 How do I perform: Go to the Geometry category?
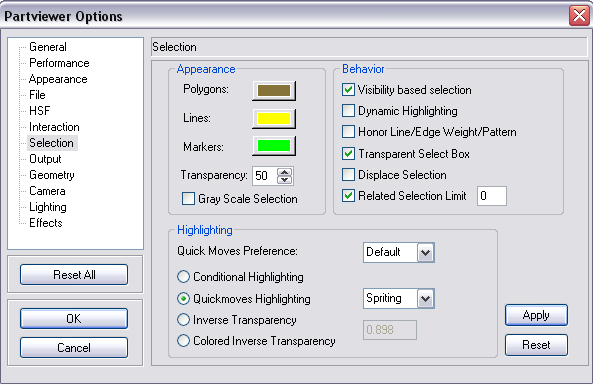tap(52, 175)
